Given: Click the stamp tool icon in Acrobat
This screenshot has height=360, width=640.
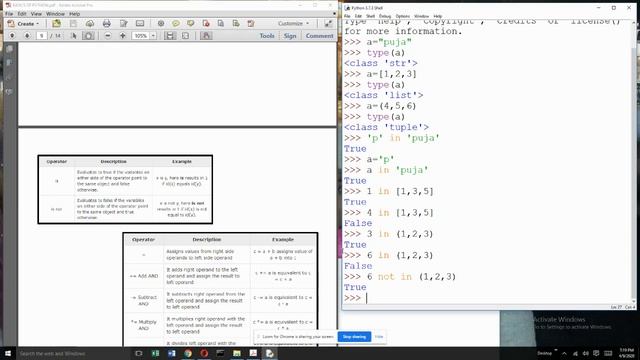Looking at the screenshot, I should (x=206, y=36).
